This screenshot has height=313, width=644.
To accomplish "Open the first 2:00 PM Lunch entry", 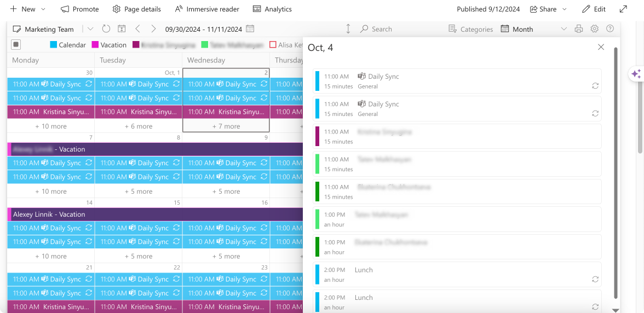I will pyautogui.click(x=457, y=275).
